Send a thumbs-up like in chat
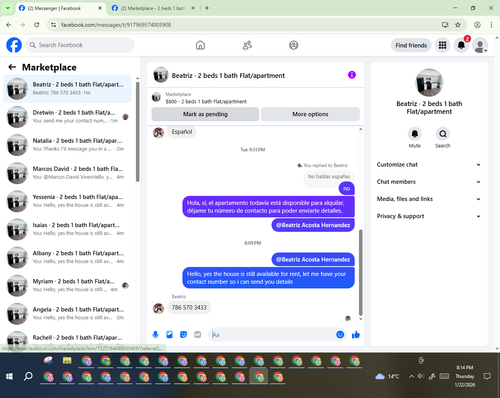500x398 pixels. pyautogui.click(x=356, y=335)
